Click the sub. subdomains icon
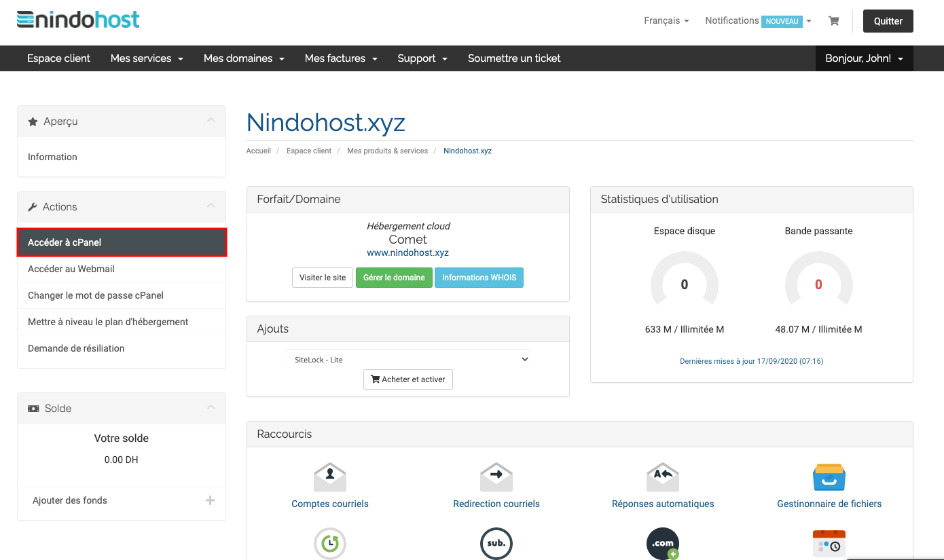Screen dimensions: 944x560 click(496, 543)
